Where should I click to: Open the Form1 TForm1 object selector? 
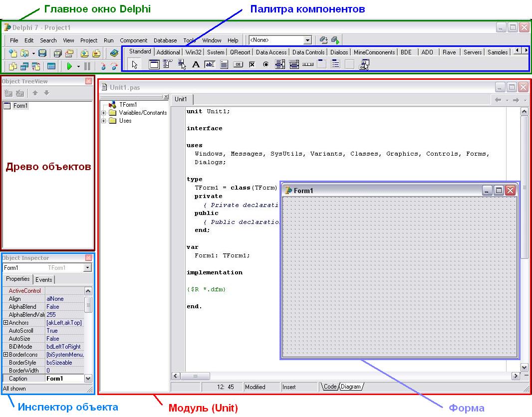47,268
